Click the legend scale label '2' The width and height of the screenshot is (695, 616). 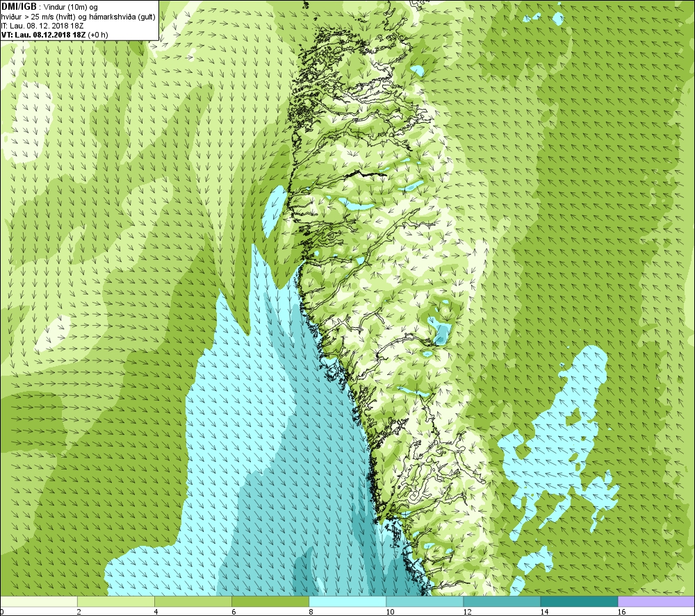pos(79,612)
